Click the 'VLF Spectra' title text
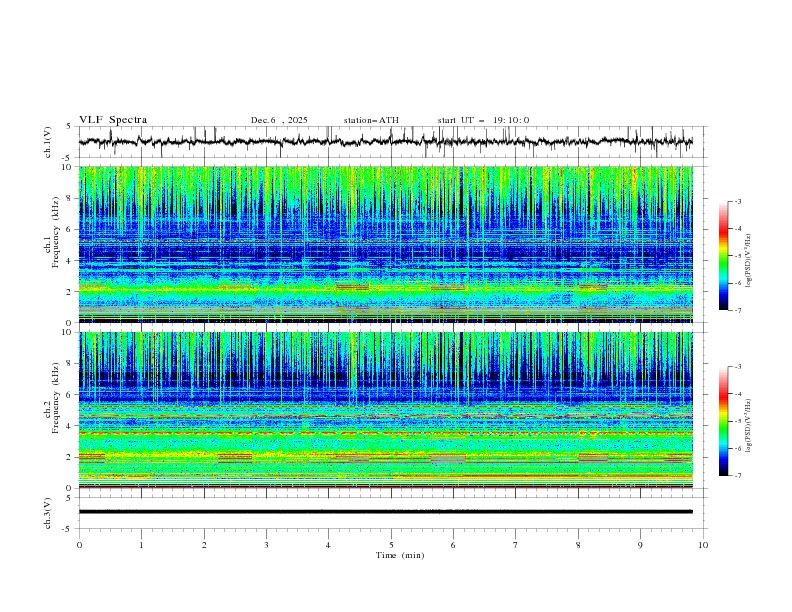Screen dimensions: 792x612 click(113, 120)
